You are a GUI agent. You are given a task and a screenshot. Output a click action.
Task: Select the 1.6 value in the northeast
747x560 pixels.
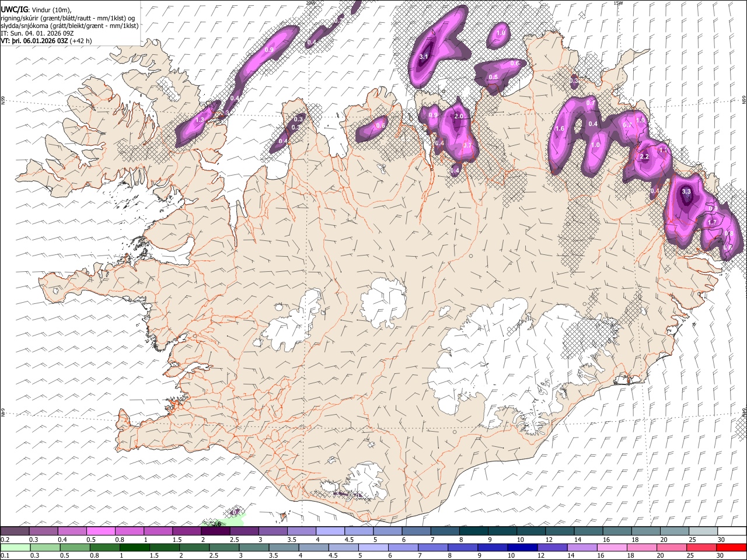click(x=560, y=128)
